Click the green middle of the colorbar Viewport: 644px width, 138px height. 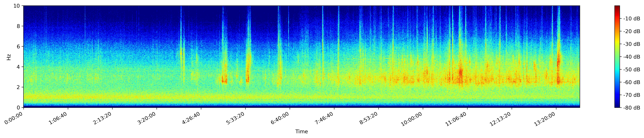pos(617,57)
